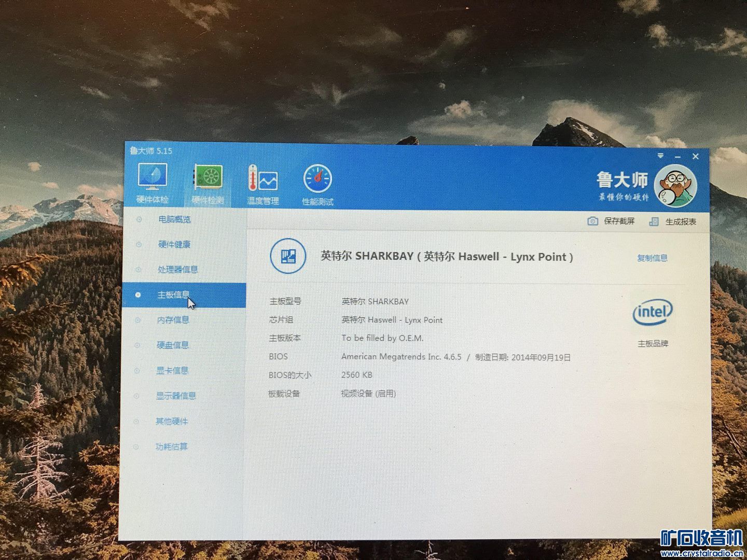This screenshot has width=747, height=560.
Task: Select 硬件健康 in the sidebar
Action: pos(174,244)
